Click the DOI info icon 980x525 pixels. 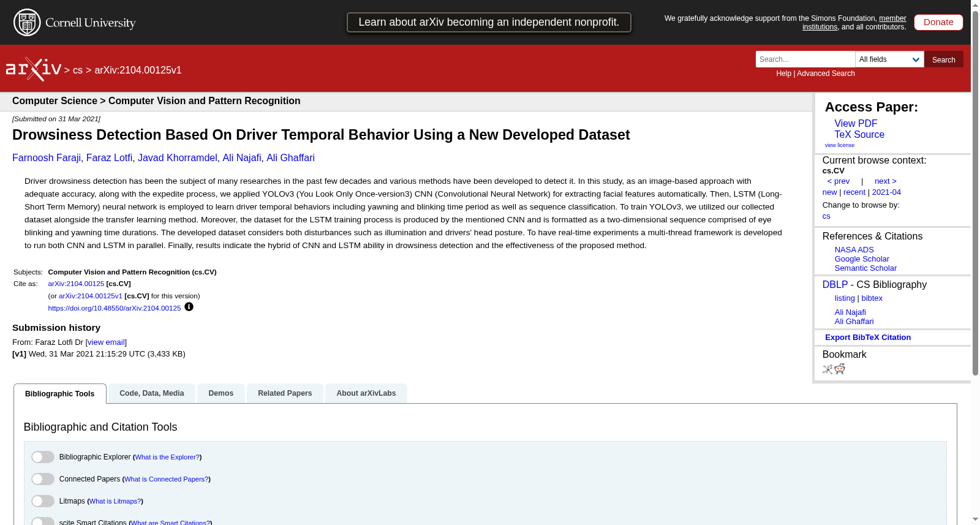pyautogui.click(x=189, y=307)
